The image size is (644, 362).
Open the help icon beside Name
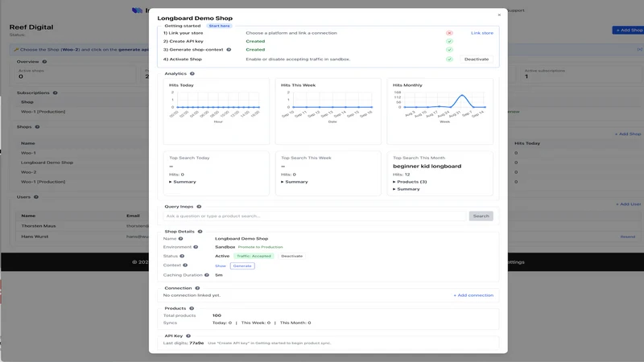pos(180,238)
